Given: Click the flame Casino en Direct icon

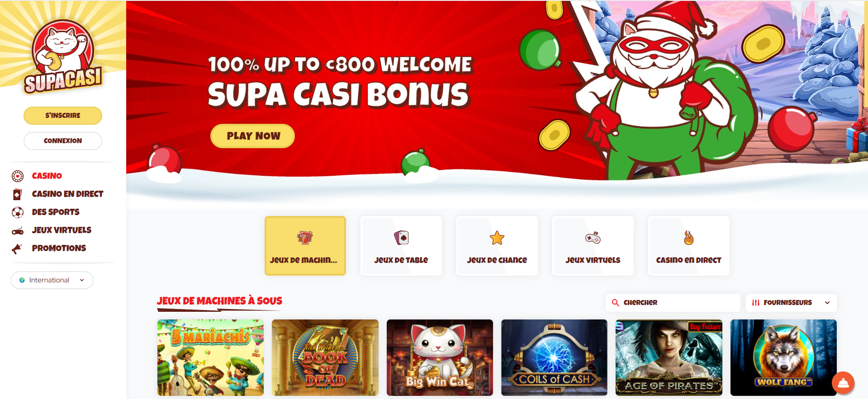Looking at the screenshot, I should [688, 238].
